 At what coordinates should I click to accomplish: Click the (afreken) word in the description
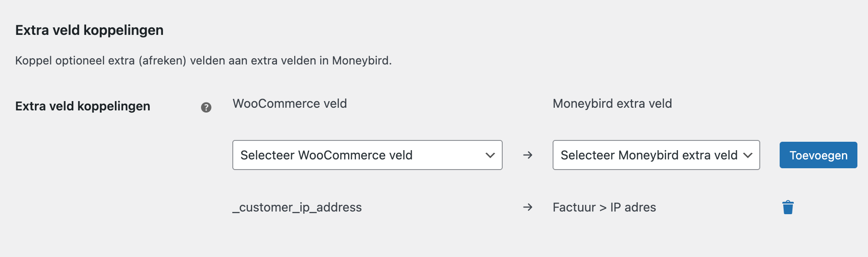pyautogui.click(x=162, y=60)
